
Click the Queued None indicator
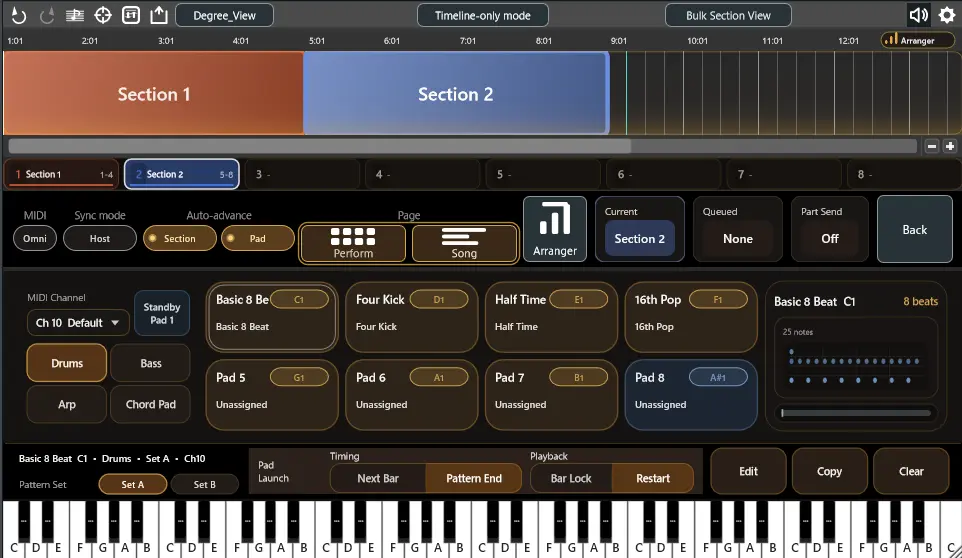[737, 239]
